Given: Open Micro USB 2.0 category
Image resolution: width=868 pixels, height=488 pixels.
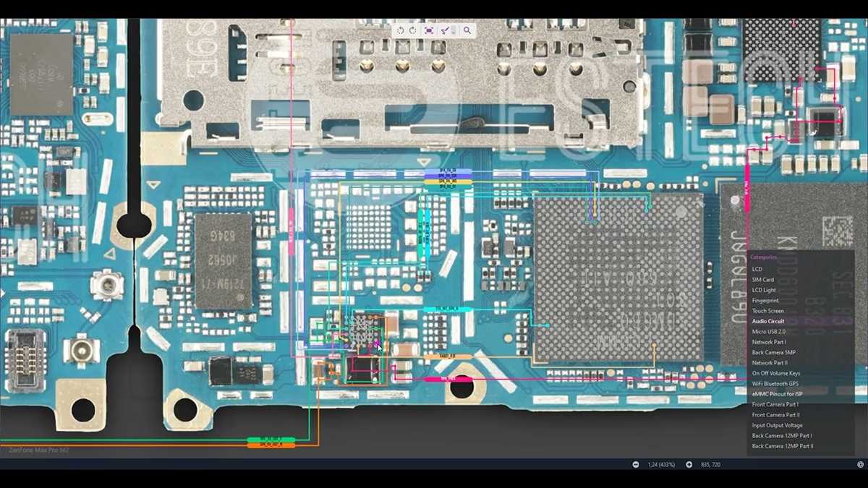Looking at the screenshot, I should click(x=769, y=331).
